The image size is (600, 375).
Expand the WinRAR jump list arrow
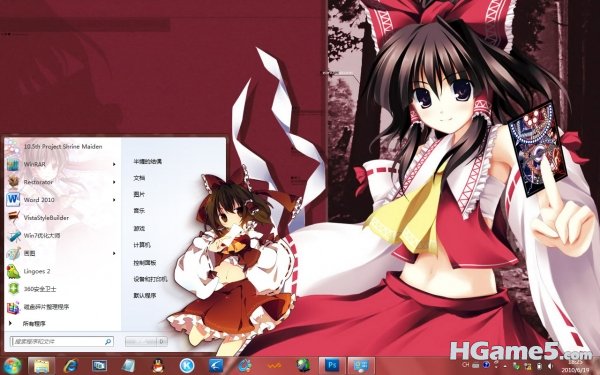click(x=114, y=164)
